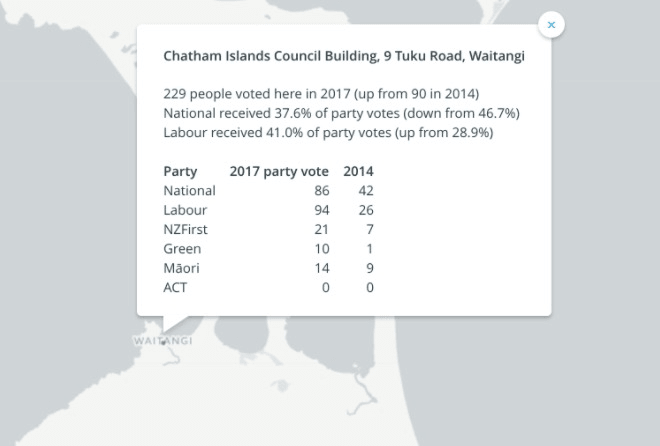
Task: Click Labour's 2017 vote count of 94
Action: pyautogui.click(x=321, y=210)
